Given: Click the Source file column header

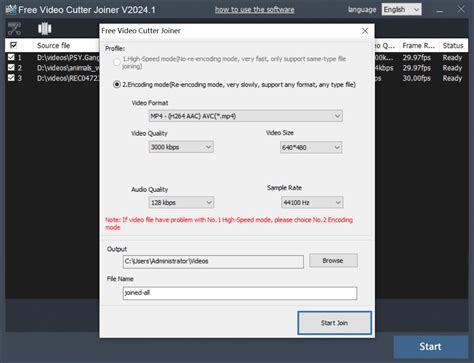Looking at the screenshot, I should coord(53,45).
